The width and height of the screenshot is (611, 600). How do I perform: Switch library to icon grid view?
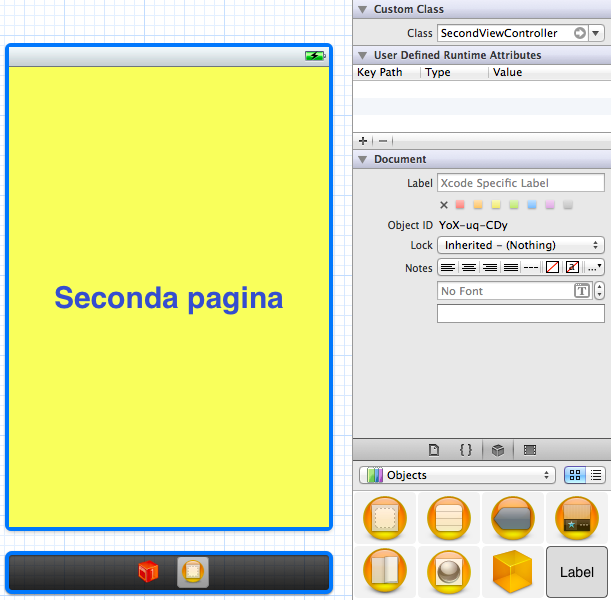(x=575, y=475)
